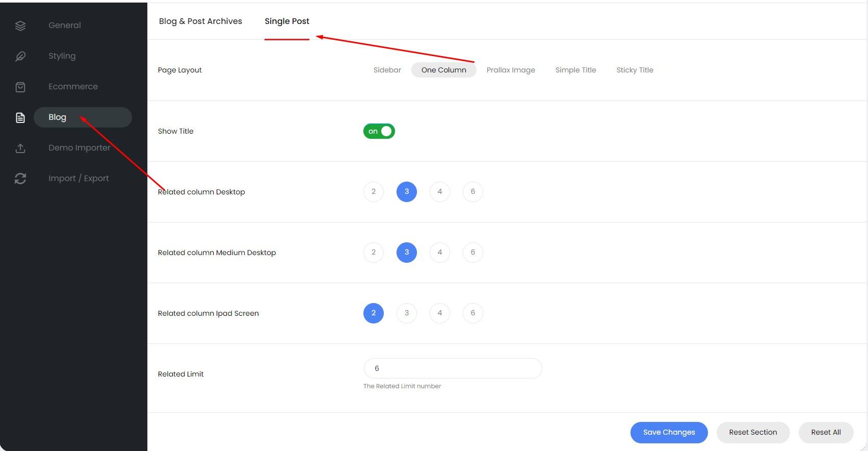868x451 pixels.
Task: Turn off the Show Title toggle
Action: (379, 131)
